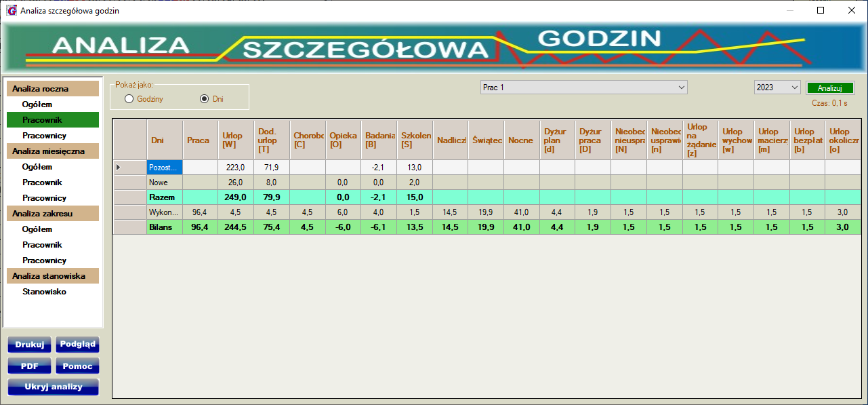The image size is (868, 405).
Task: Select the Dni radio button
Action: coord(204,99)
